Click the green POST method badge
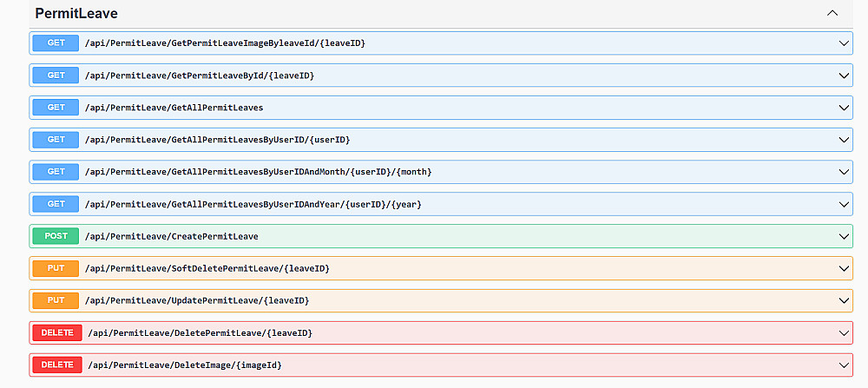This screenshot has width=868, height=388. click(56, 236)
